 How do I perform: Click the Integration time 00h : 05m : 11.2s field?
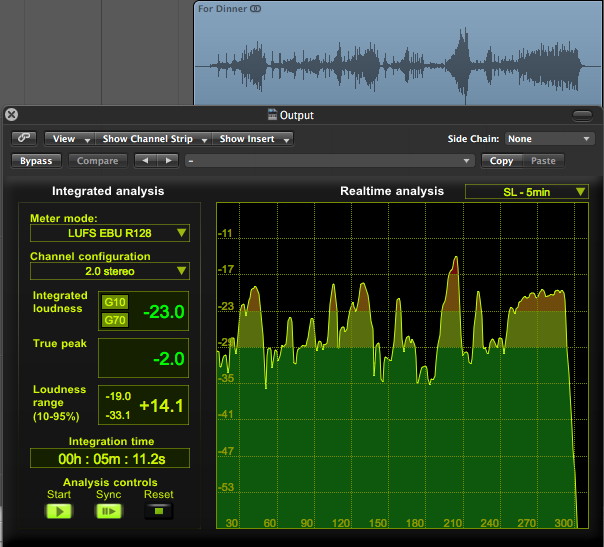(110, 458)
